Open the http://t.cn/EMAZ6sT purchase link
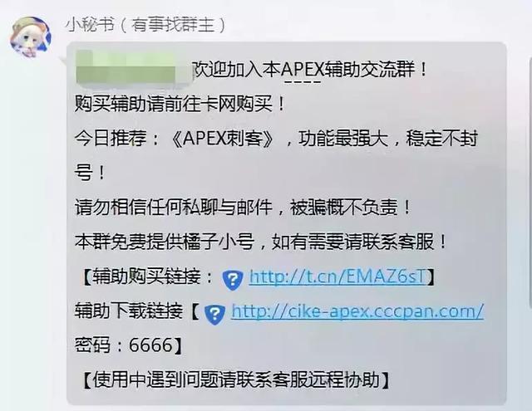 [x=337, y=276]
